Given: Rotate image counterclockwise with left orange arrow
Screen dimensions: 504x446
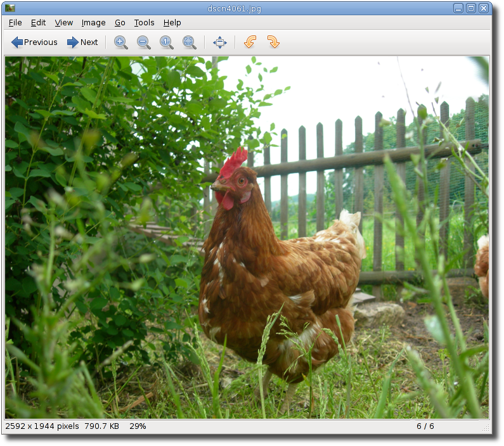Looking at the screenshot, I should tap(250, 42).
